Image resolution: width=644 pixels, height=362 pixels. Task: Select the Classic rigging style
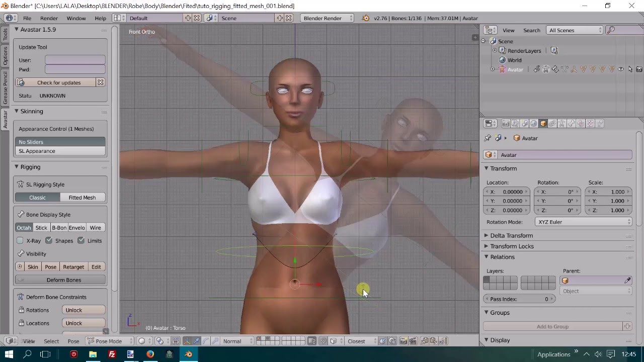click(x=37, y=198)
